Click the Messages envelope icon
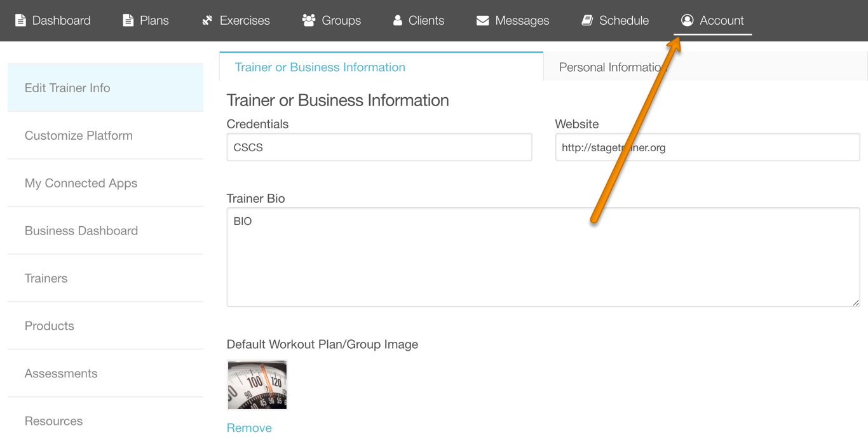 click(483, 20)
